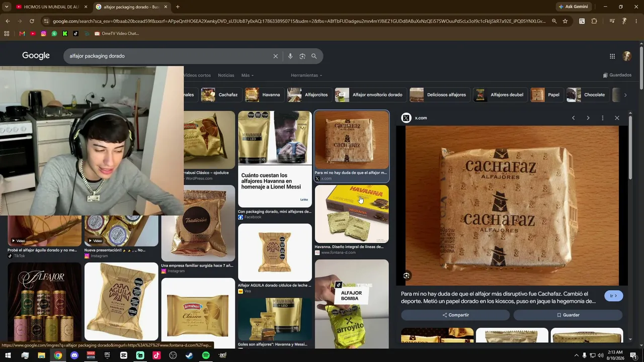Open Havanna yellow box image result
This screenshot has width=644, height=362.
click(352, 214)
